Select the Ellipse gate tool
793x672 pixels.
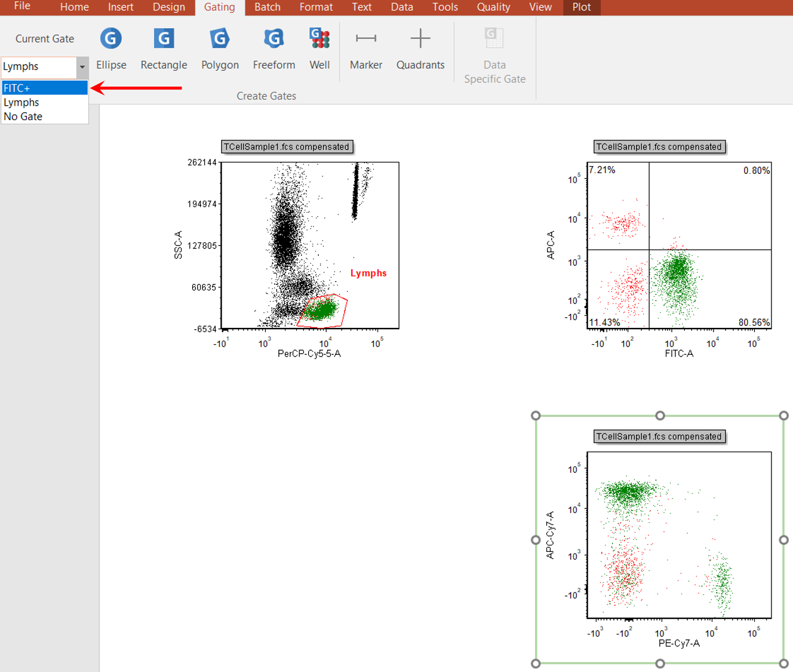[x=111, y=49]
